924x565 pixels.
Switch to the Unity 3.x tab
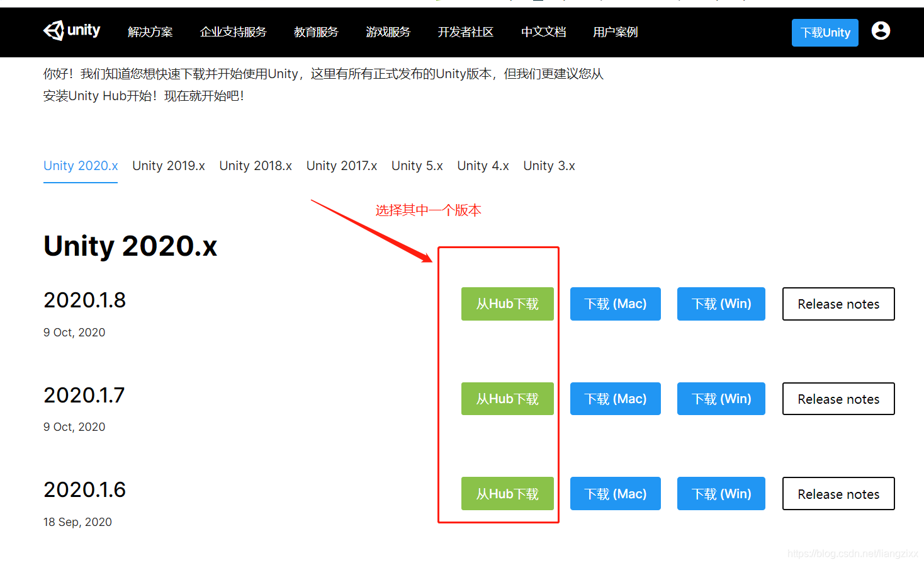(x=549, y=166)
